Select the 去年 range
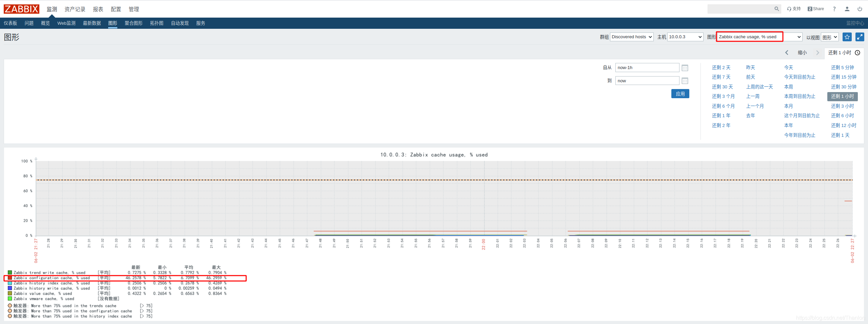The image size is (868, 324). coord(751,116)
